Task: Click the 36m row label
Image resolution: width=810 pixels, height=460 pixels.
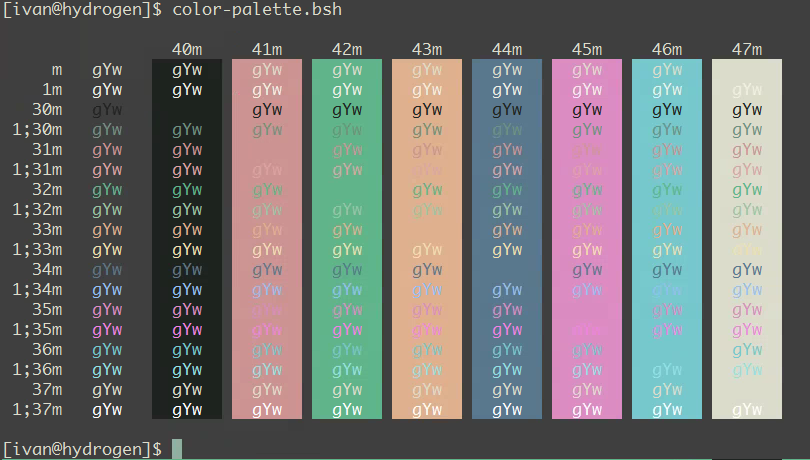Action: [47, 349]
